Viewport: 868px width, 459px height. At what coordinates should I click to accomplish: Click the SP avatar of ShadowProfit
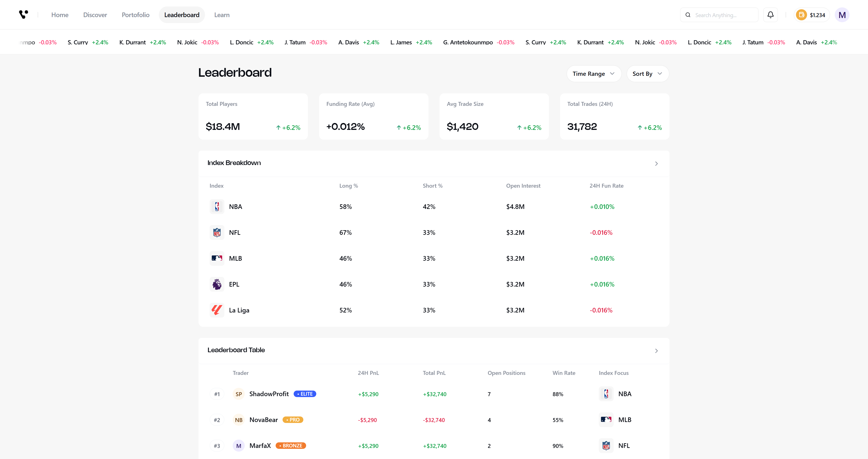pyautogui.click(x=238, y=394)
